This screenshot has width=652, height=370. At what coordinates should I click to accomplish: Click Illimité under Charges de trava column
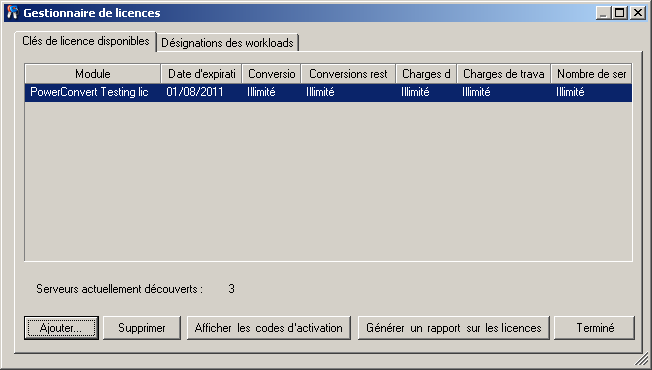pos(476,92)
